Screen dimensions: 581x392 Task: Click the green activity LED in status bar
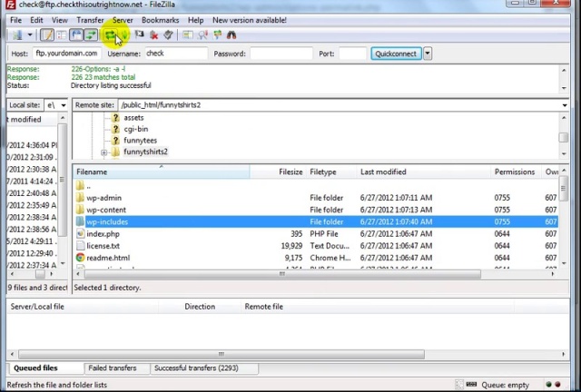tap(548, 385)
